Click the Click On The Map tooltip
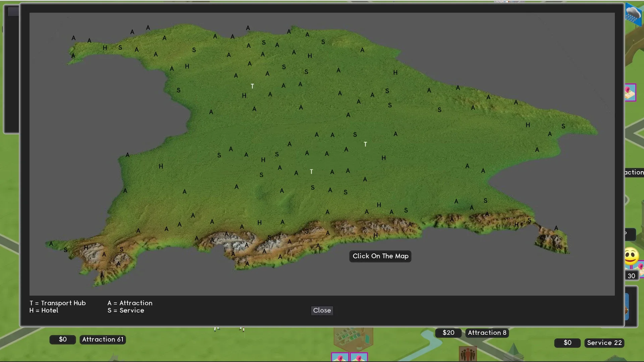Screen dimensions: 644x362 [380, 256]
